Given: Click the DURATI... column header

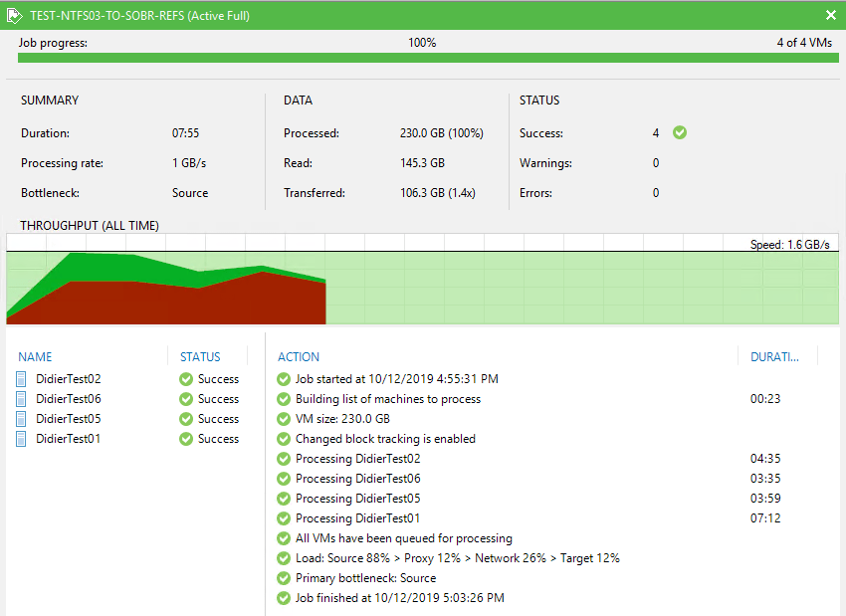Looking at the screenshot, I should (x=774, y=357).
